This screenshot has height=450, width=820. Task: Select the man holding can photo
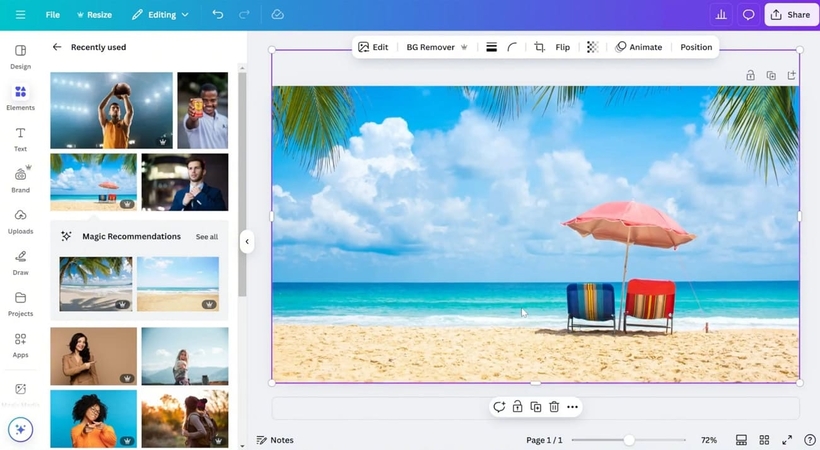pyautogui.click(x=203, y=110)
